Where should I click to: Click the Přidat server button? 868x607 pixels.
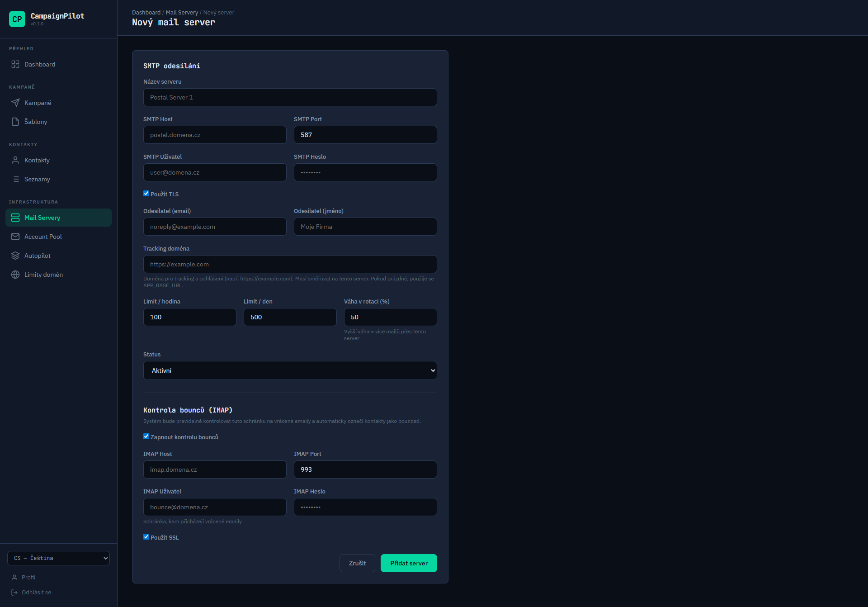pyautogui.click(x=409, y=563)
